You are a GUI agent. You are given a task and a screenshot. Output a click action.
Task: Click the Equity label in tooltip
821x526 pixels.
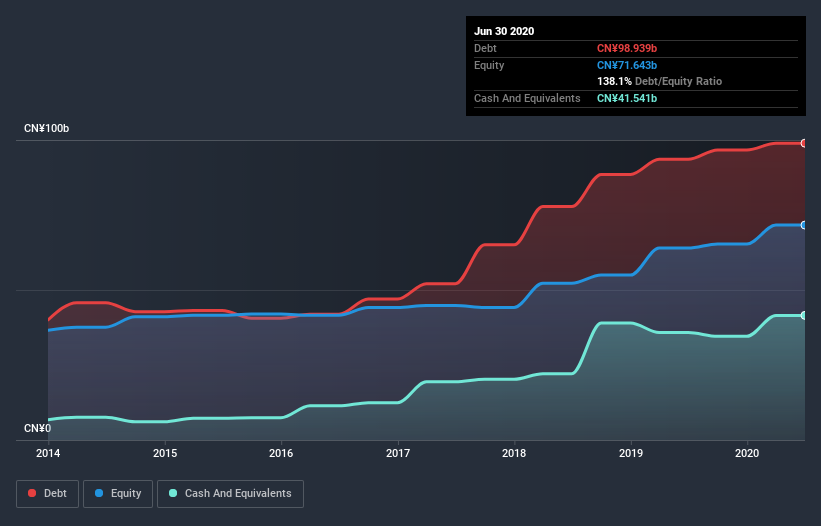(489, 65)
